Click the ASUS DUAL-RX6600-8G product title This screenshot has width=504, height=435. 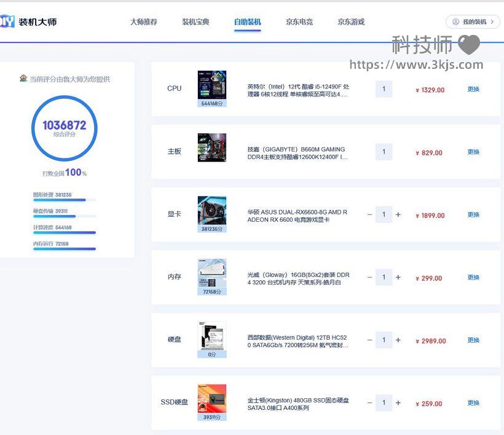click(297, 216)
